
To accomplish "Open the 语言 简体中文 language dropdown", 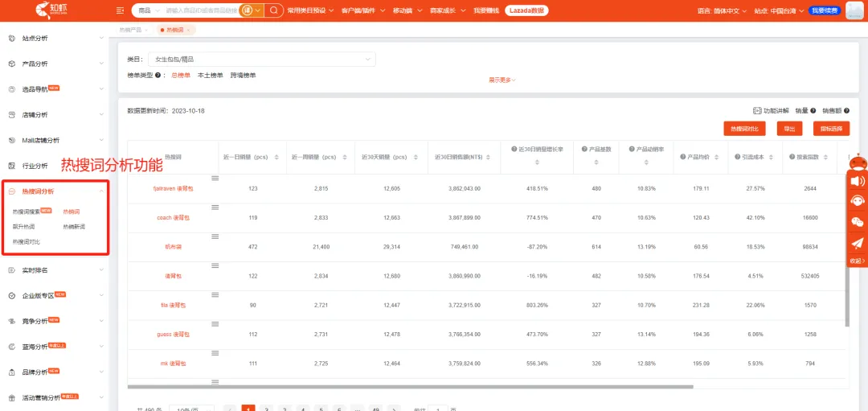I will point(722,10).
